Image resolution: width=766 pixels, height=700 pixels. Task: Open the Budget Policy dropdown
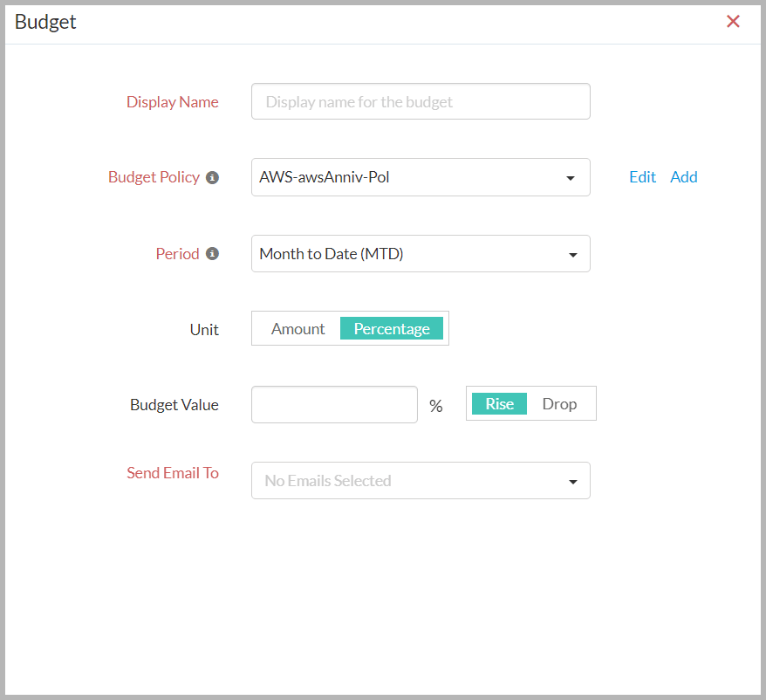pos(421,177)
